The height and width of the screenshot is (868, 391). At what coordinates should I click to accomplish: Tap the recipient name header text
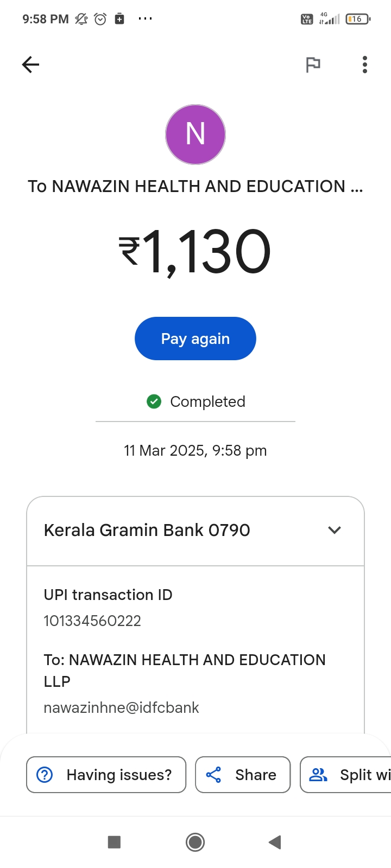point(195,186)
